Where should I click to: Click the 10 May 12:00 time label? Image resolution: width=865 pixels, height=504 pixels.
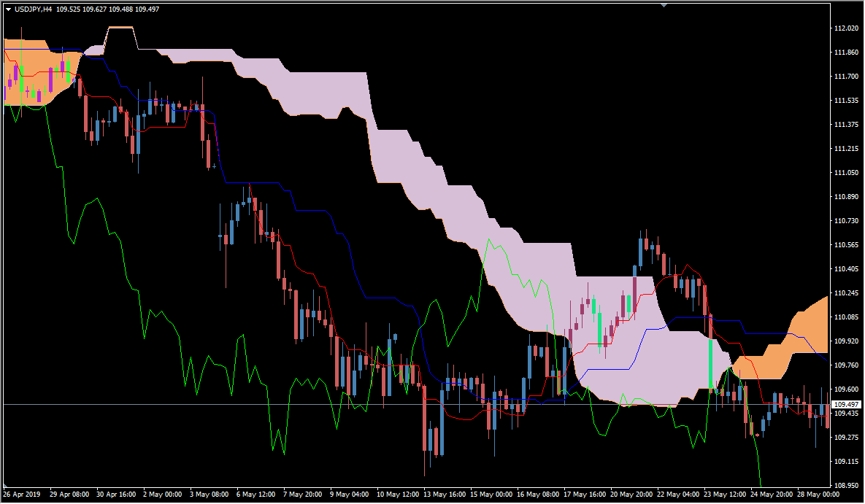point(397,495)
